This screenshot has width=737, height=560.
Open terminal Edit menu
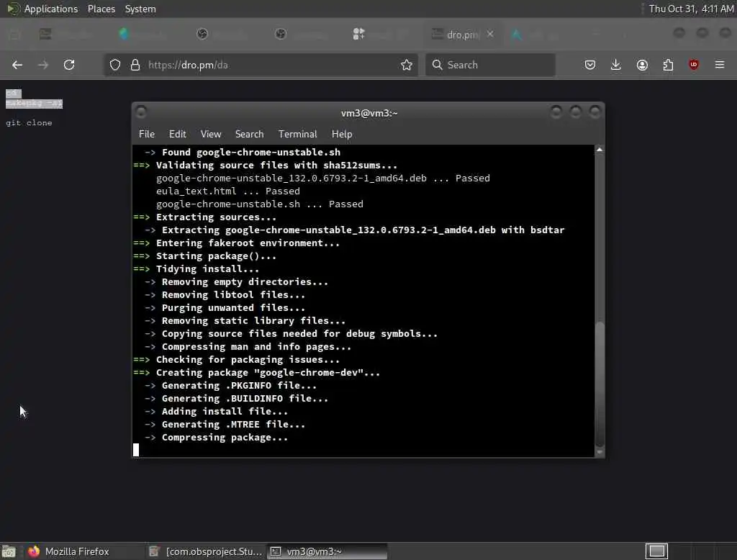(177, 134)
